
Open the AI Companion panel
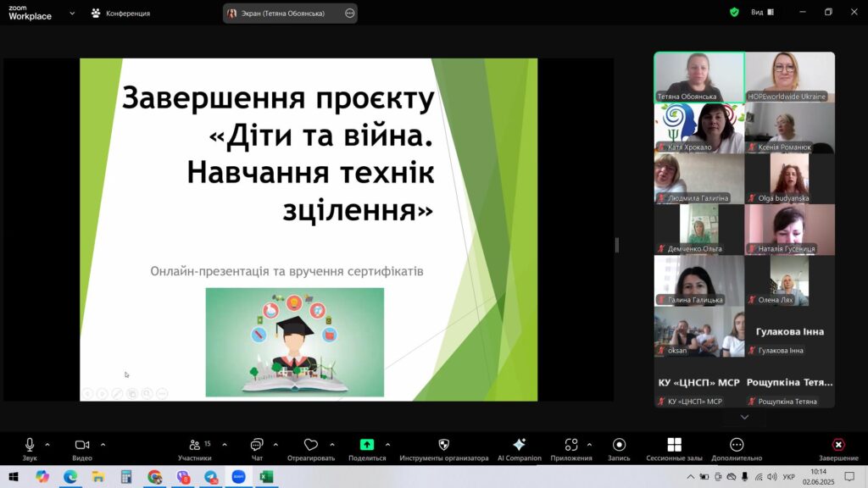coord(519,445)
